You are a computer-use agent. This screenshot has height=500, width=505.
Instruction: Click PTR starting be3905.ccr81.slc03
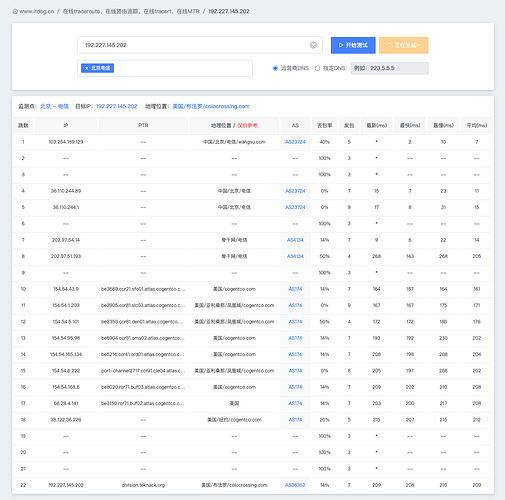coord(143,305)
